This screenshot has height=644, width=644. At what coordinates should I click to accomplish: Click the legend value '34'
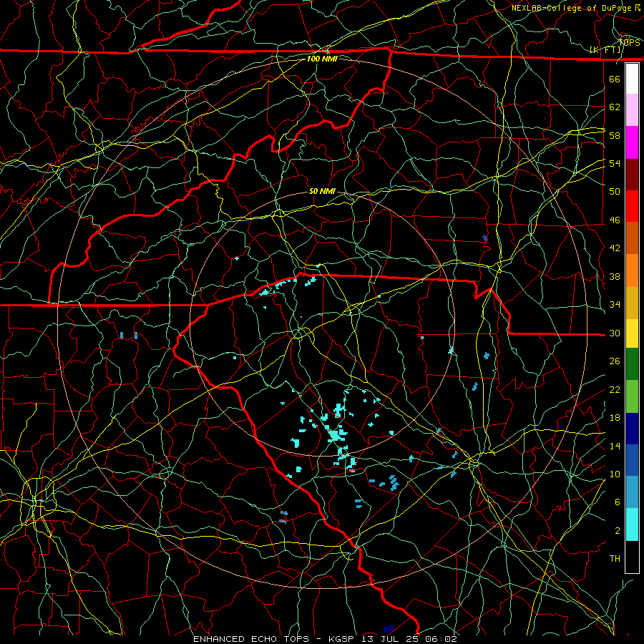click(615, 305)
